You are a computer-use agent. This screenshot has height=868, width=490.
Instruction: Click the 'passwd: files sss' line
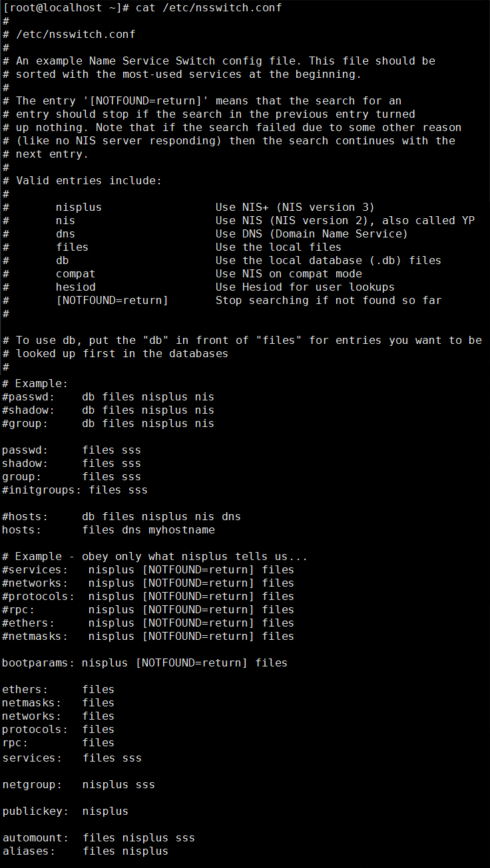point(72,450)
